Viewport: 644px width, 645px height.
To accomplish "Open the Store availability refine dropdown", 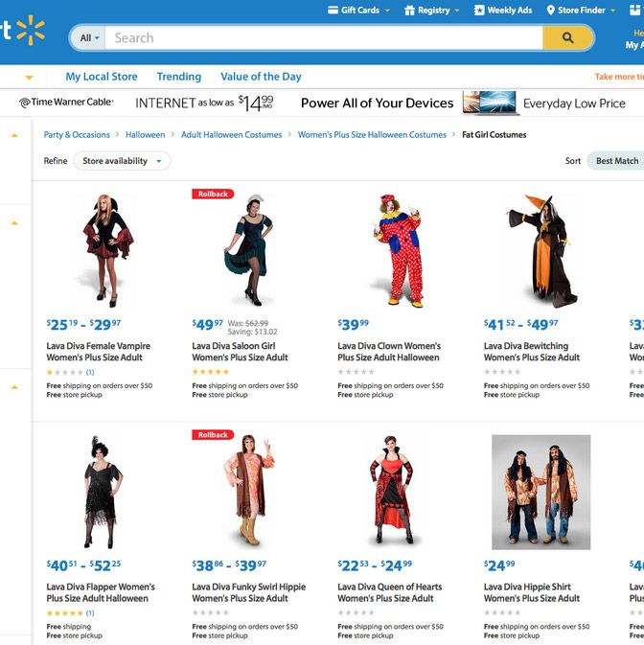I will coord(122,161).
